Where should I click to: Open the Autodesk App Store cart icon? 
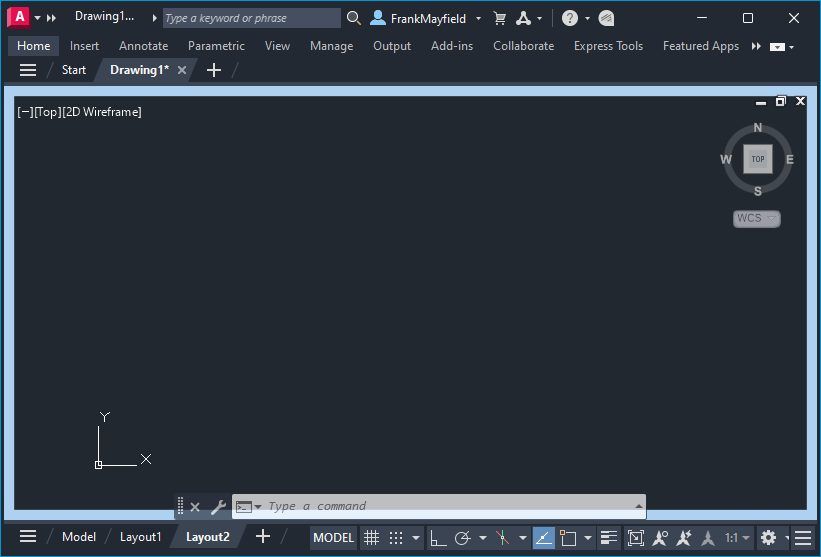coord(500,18)
